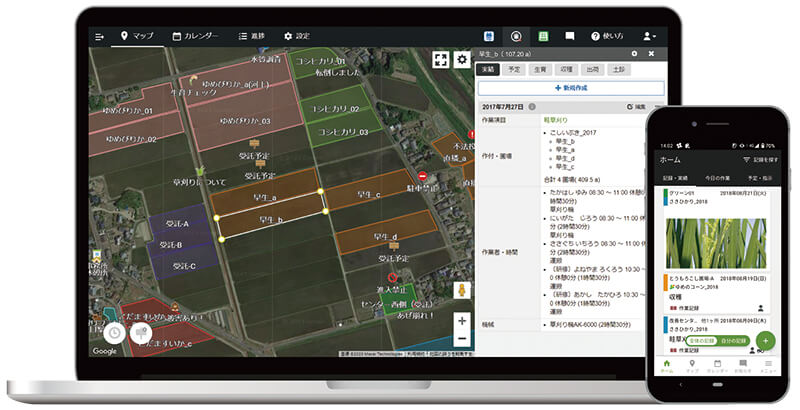Click the map fullscreen icon

[440, 60]
